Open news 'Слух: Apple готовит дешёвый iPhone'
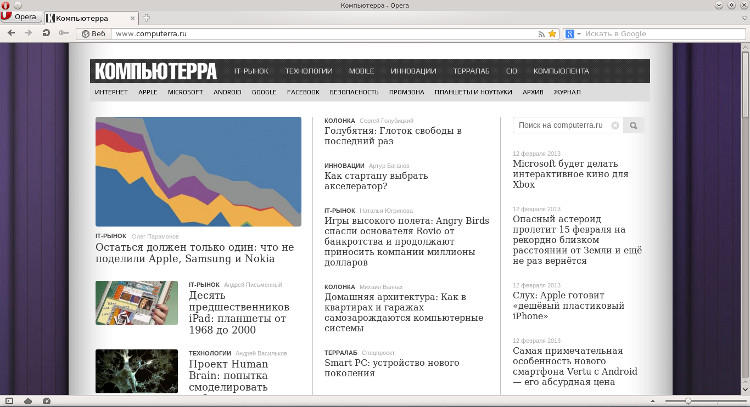 click(x=568, y=306)
